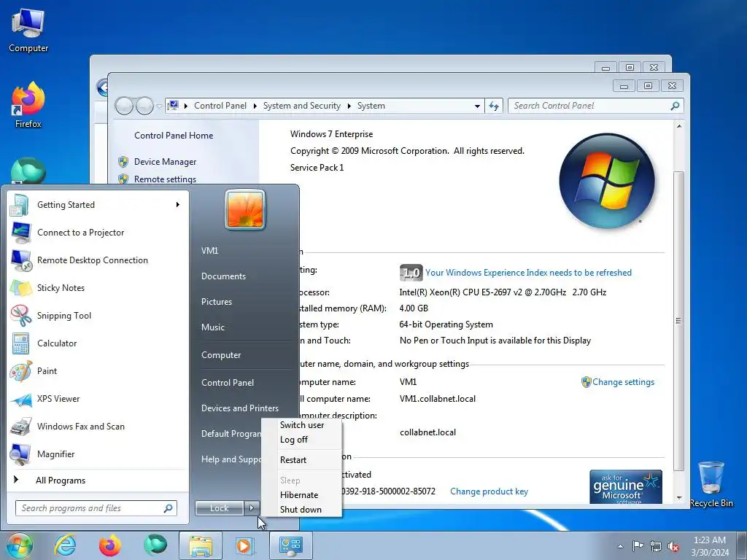Open Remote settings link

[x=166, y=179]
